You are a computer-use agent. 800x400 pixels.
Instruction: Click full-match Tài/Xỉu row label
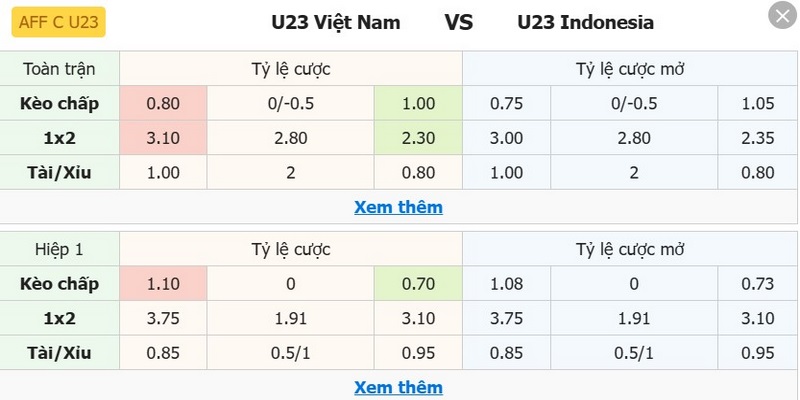pyautogui.click(x=60, y=172)
